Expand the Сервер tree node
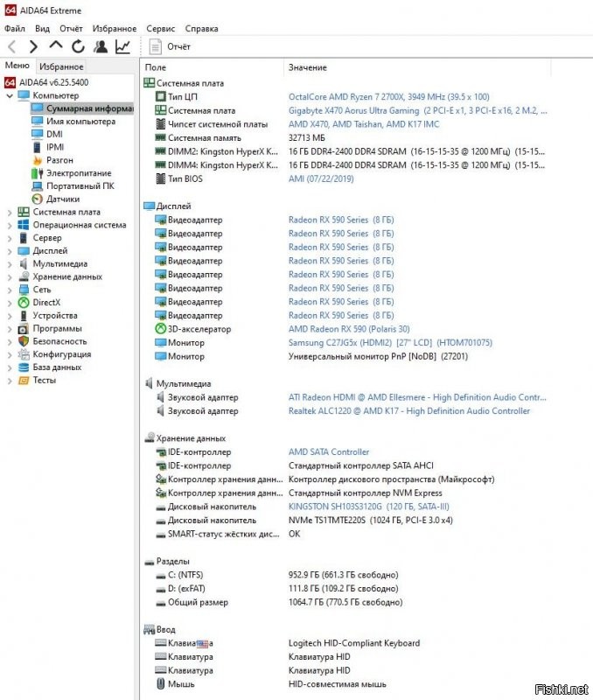Image resolution: width=593 pixels, height=700 pixels. (10, 238)
